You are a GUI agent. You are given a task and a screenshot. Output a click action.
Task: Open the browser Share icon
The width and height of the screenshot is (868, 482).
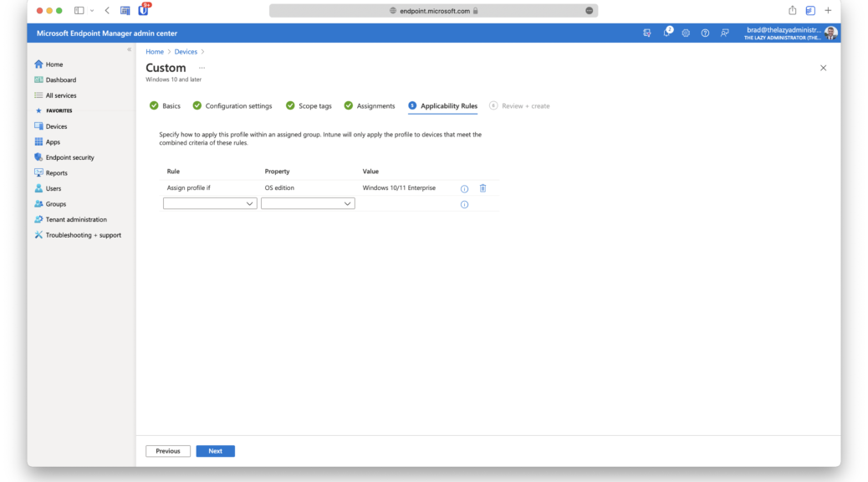(x=792, y=11)
